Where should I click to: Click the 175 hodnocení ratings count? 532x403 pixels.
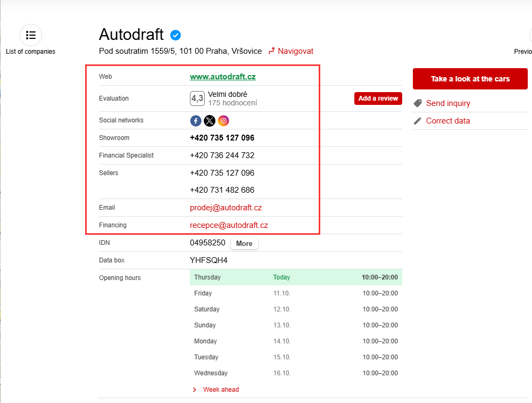click(x=233, y=103)
